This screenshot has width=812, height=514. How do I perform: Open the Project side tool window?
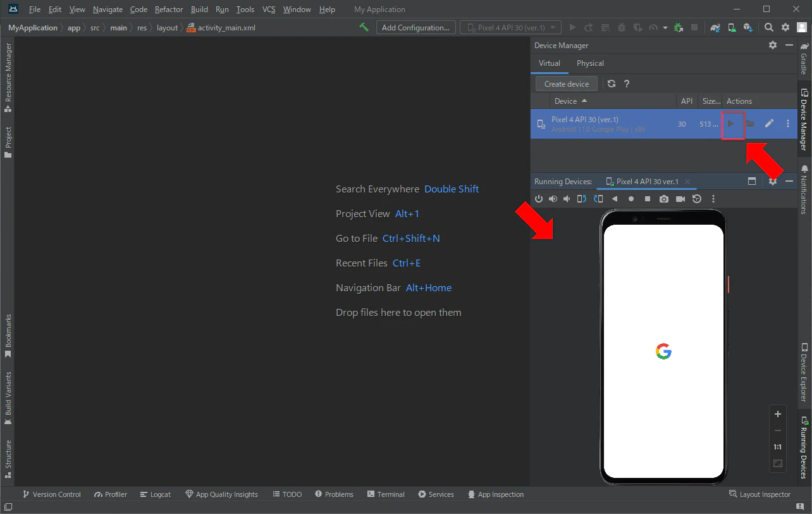pos(8,142)
